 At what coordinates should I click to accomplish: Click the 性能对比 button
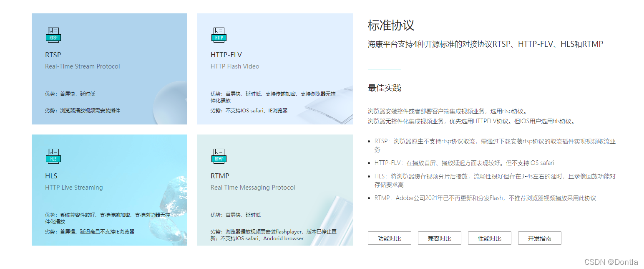tap(489, 238)
